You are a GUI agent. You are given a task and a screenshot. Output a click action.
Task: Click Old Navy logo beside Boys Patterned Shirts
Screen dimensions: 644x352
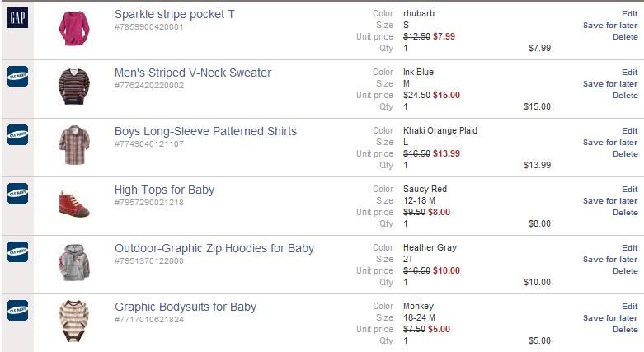coord(17,134)
